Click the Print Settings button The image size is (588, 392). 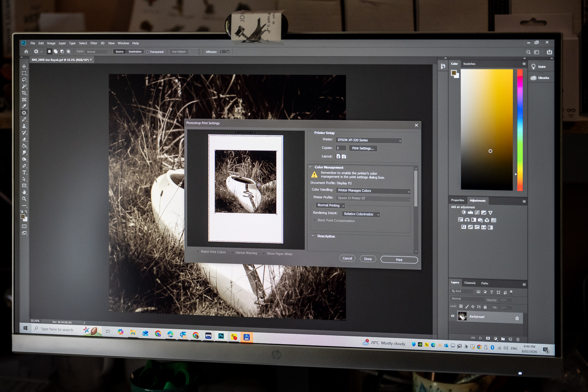tap(363, 148)
